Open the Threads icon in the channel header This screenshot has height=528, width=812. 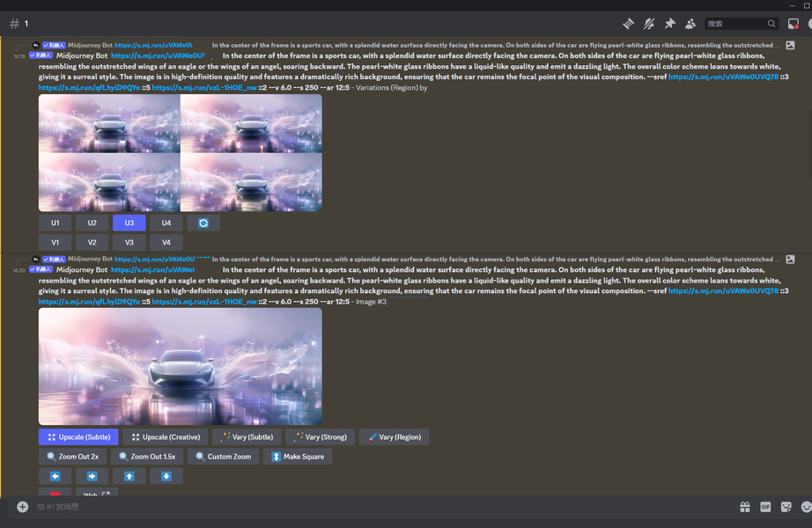(x=628, y=24)
